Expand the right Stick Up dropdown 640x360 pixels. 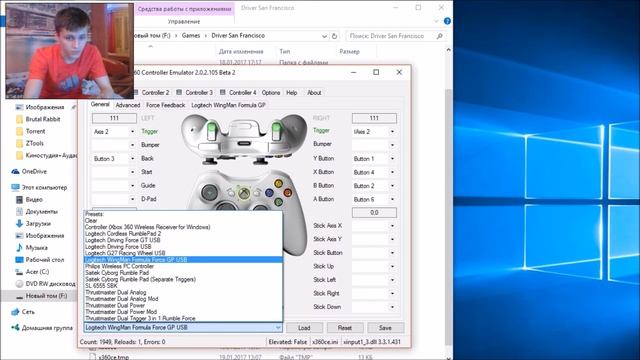[x=392, y=266]
